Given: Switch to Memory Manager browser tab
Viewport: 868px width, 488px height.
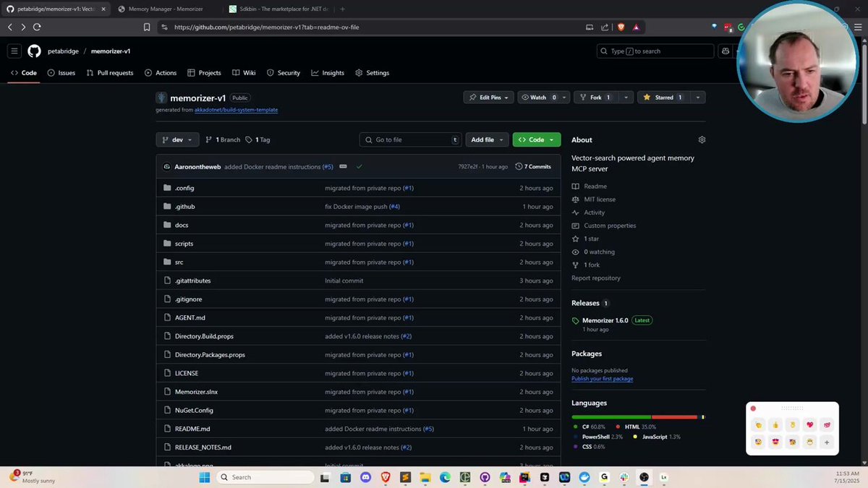Looking at the screenshot, I should [x=166, y=9].
